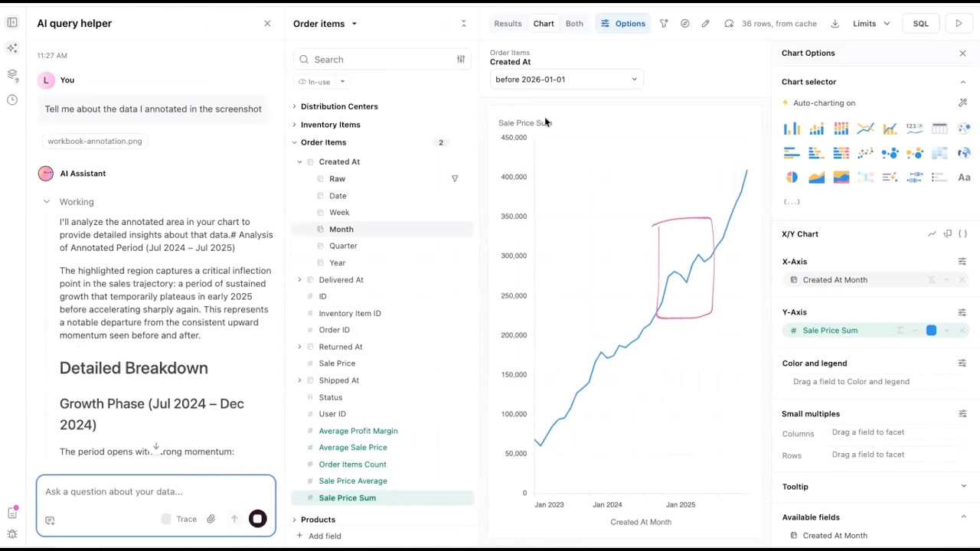Collapse the Order Items view

pyautogui.click(x=294, y=142)
